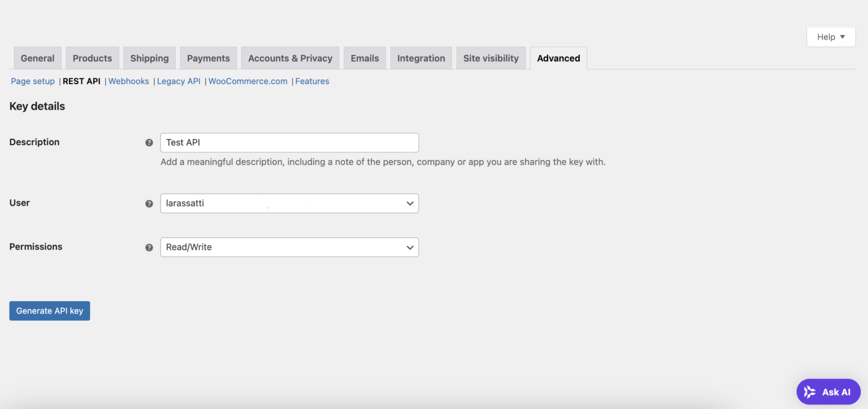Go to Legacy API settings
The height and width of the screenshot is (409, 868).
(179, 81)
